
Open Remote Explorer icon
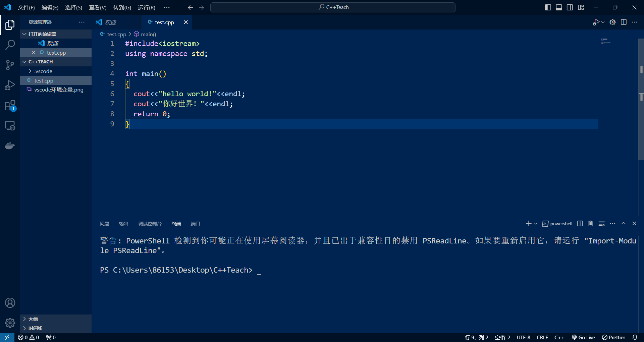10,126
